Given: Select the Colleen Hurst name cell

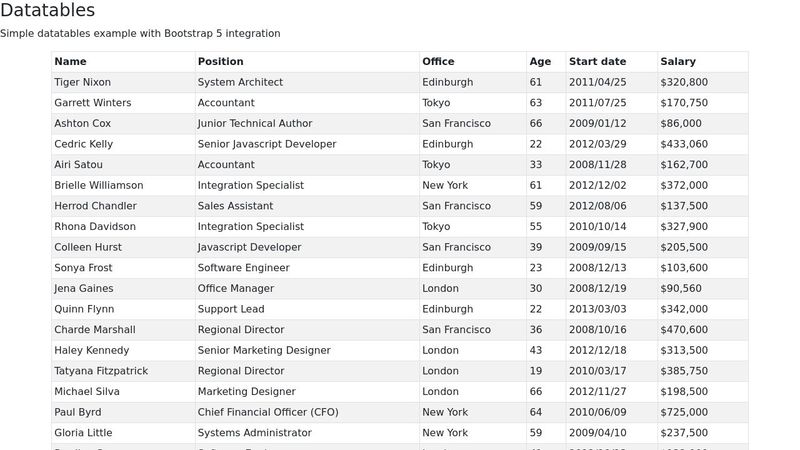Looking at the screenshot, I should point(123,247).
